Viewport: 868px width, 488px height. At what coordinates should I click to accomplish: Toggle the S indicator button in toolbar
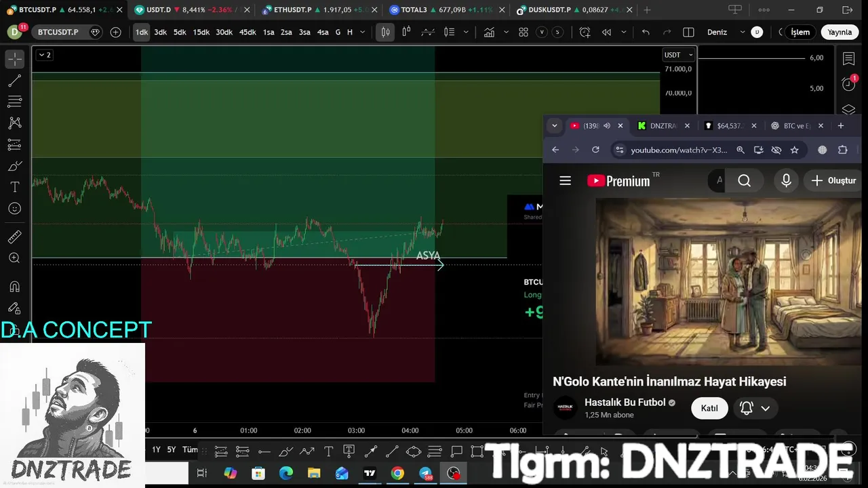pyautogui.click(x=557, y=32)
